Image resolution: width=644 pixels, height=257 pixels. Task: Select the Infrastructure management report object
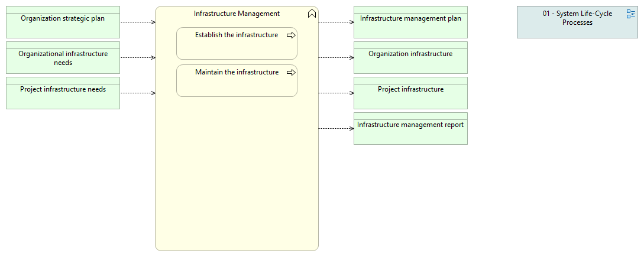tap(411, 129)
